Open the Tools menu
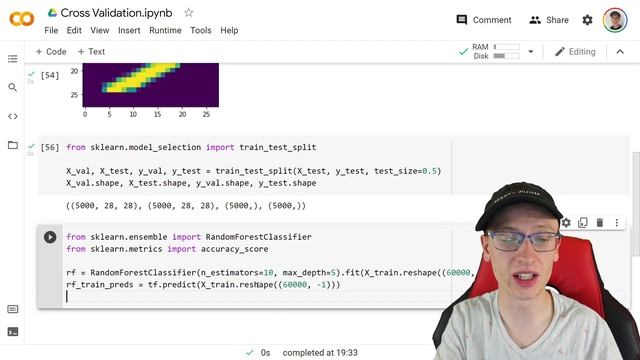The image size is (640, 360). 200,30
